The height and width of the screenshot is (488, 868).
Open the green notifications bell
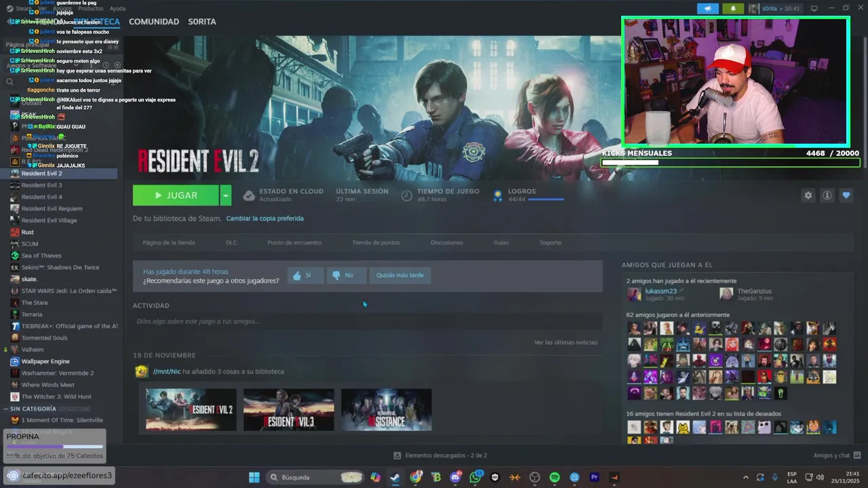pyautogui.click(x=733, y=9)
